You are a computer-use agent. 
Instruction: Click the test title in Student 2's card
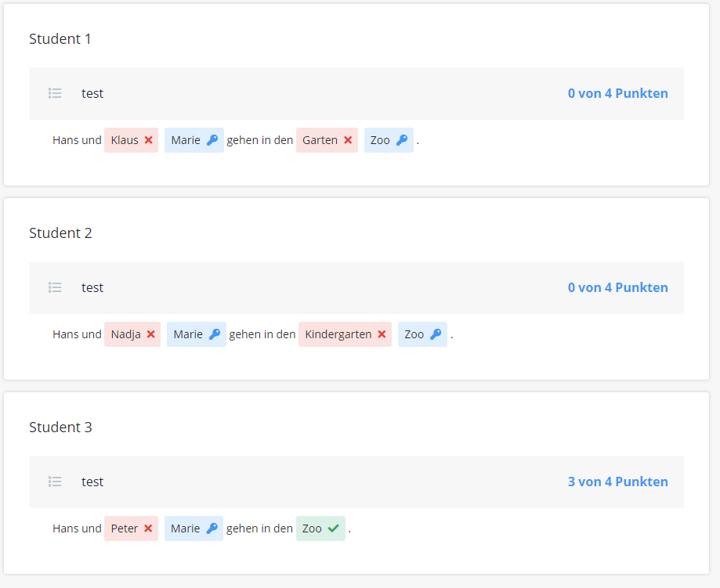point(92,287)
